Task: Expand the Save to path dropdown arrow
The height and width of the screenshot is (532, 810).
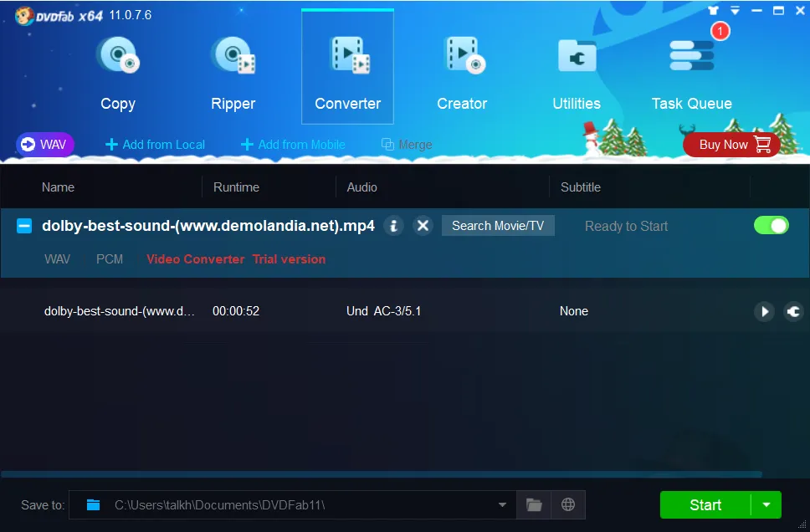Action: 502,504
